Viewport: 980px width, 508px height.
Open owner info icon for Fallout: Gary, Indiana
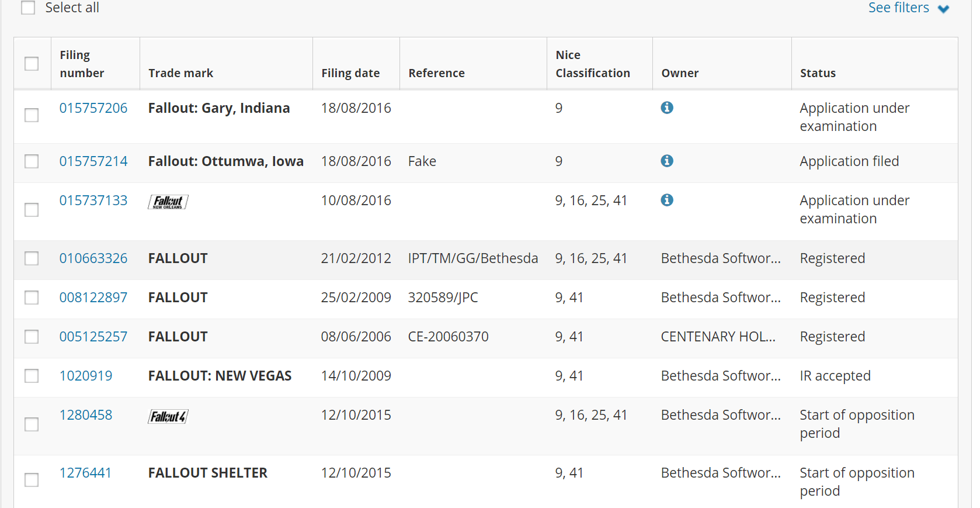coord(667,108)
